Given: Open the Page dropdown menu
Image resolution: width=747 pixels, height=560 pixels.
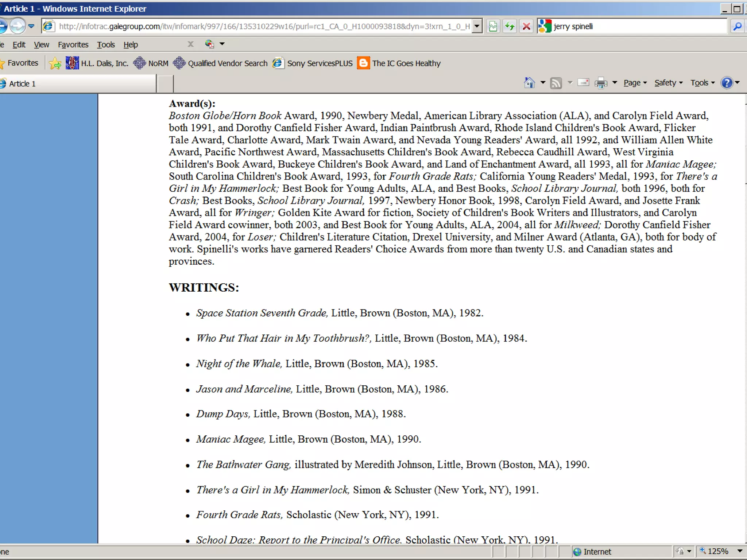Looking at the screenshot, I should click(635, 83).
